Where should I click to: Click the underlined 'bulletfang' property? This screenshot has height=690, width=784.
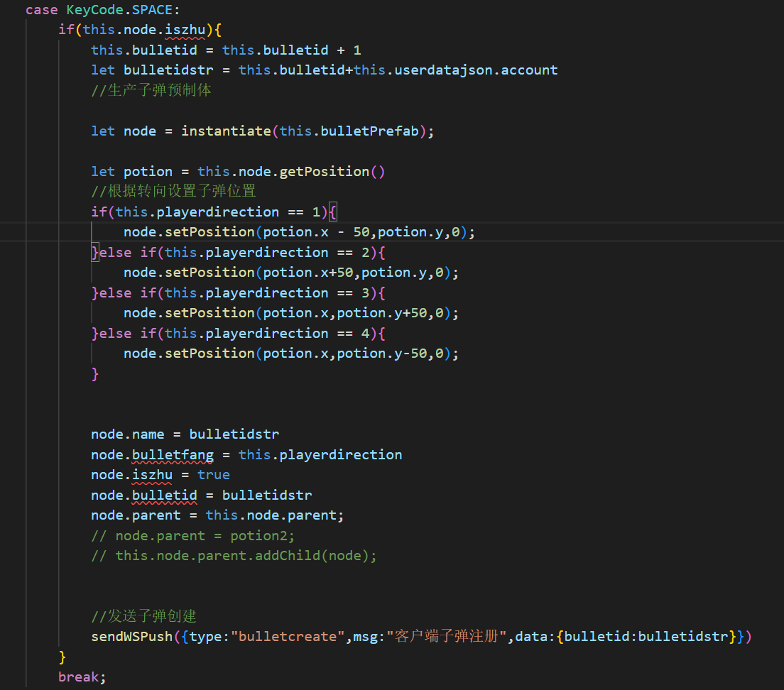(x=173, y=455)
